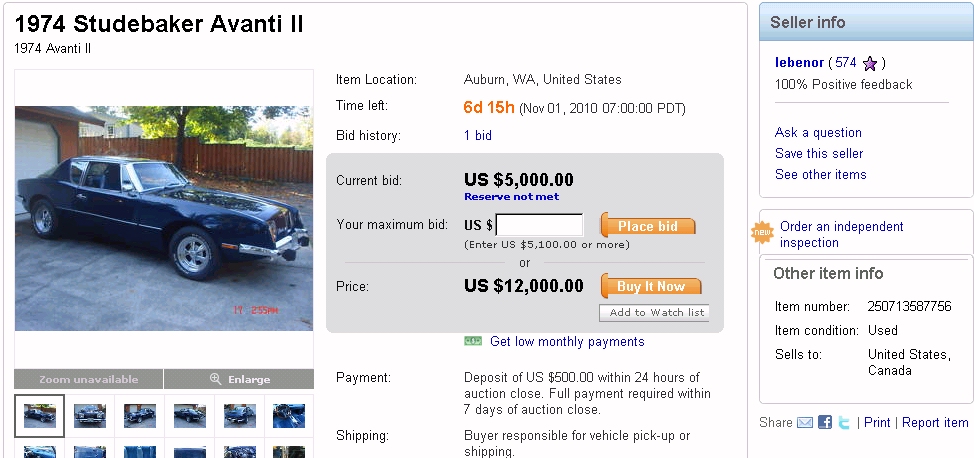The width and height of the screenshot is (974, 458).
Task: Share this listing on Twitter
Action: point(844,423)
